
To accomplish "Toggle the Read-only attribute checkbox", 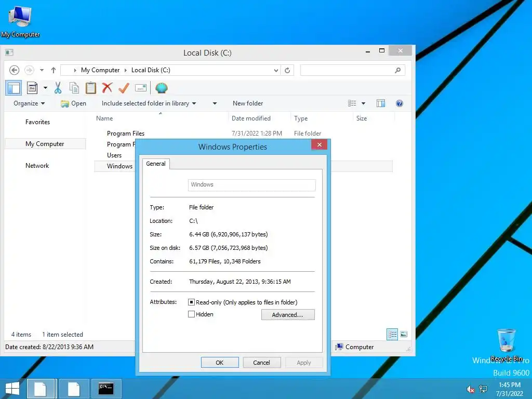I will point(191,302).
